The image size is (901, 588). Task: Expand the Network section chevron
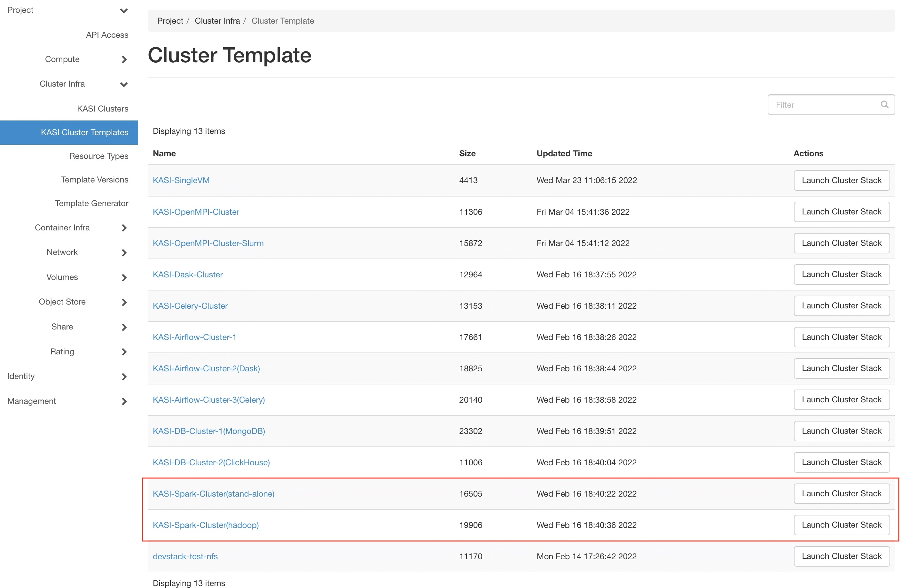pyautogui.click(x=124, y=253)
